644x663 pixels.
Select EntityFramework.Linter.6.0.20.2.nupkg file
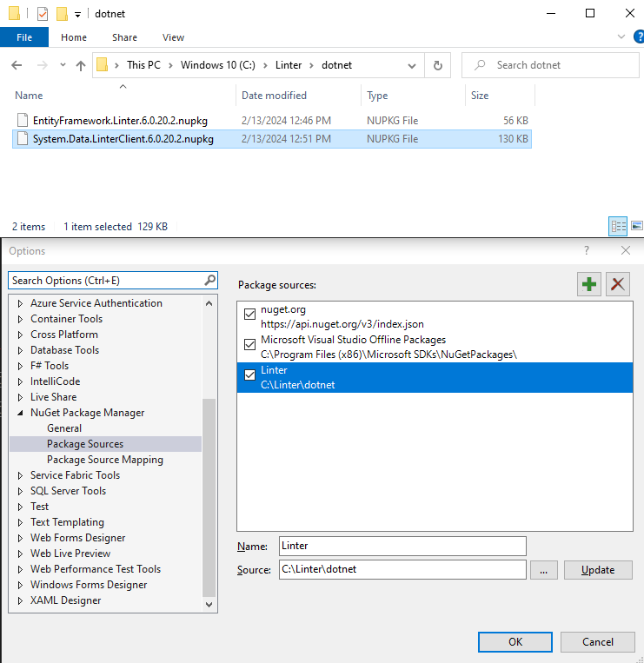pyautogui.click(x=271, y=121)
